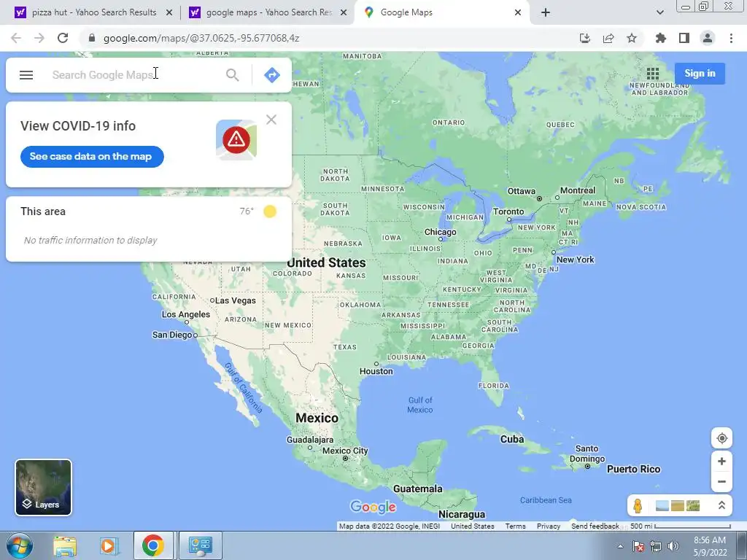747x560 pixels.
Task: Open the Chrome three-dot menu
Action: pyautogui.click(x=731, y=38)
